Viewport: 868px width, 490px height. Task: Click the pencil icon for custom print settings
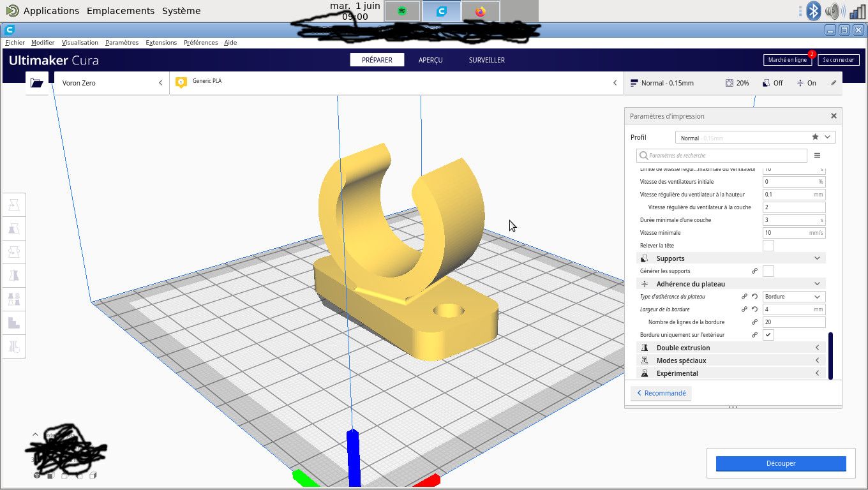coord(834,83)
